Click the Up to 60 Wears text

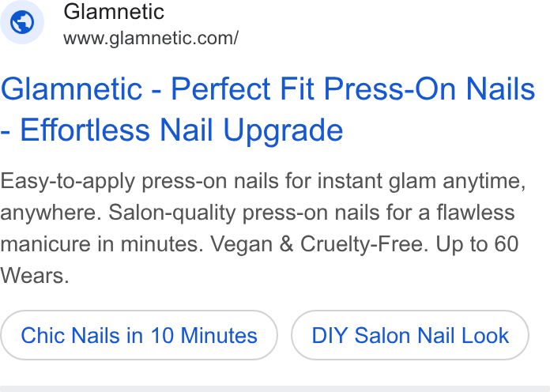click(259, 260)
